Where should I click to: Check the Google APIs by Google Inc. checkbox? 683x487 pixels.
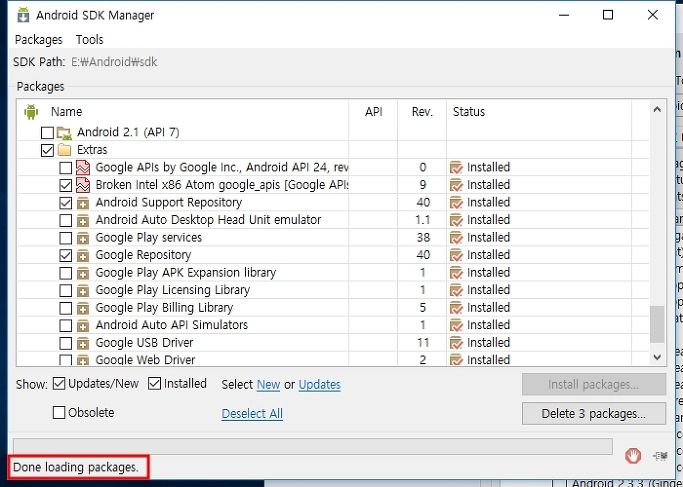(65, 167)
